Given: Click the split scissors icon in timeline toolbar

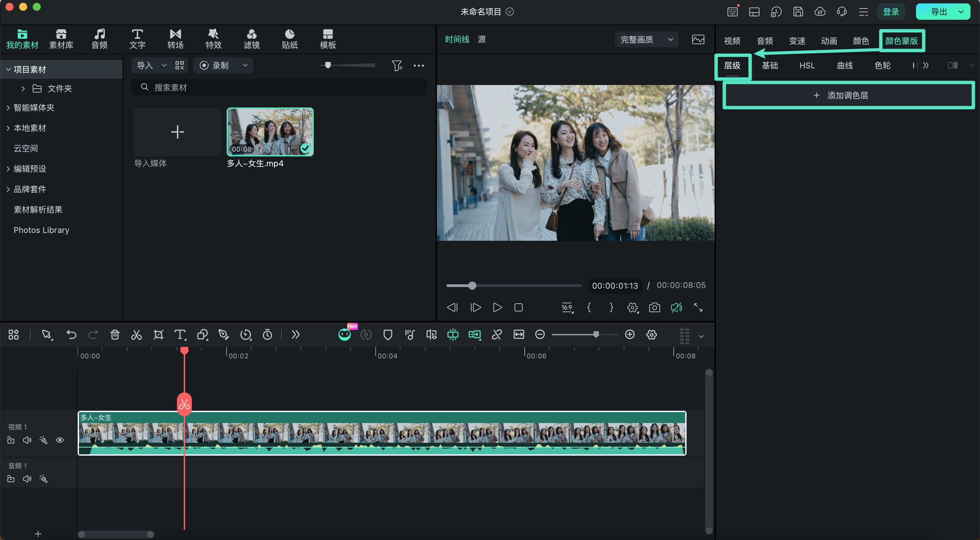Looking at the screenshot, I should [136, 335].
